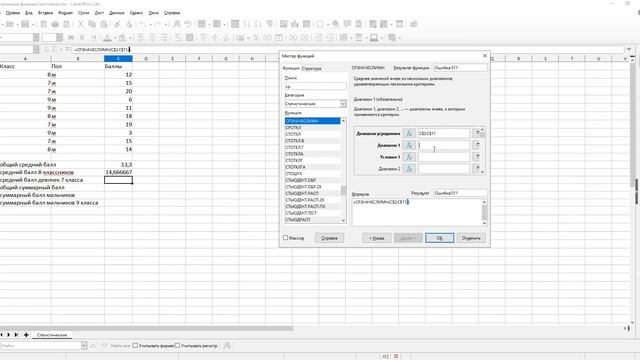The image size is (640, 360).
Task: Click the Format as Percent icon
Action: click(x=256, y=38)
